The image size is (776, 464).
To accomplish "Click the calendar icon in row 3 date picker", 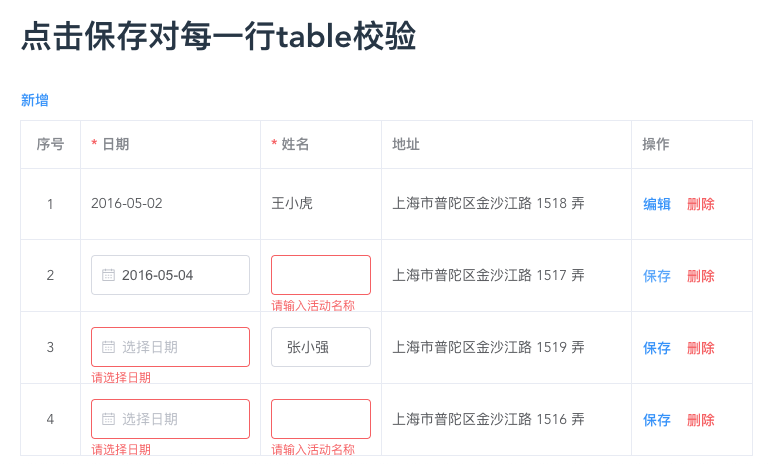I will point(108,347).
